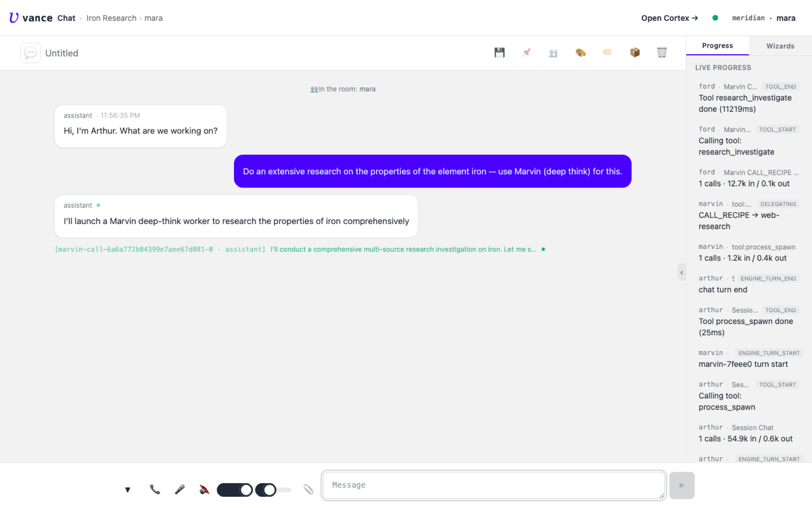This screenshot has height=508, width=812.
Task: Open 'Tool research_investigate done (11219ms)' entry
Action: (x=749, y=98)
